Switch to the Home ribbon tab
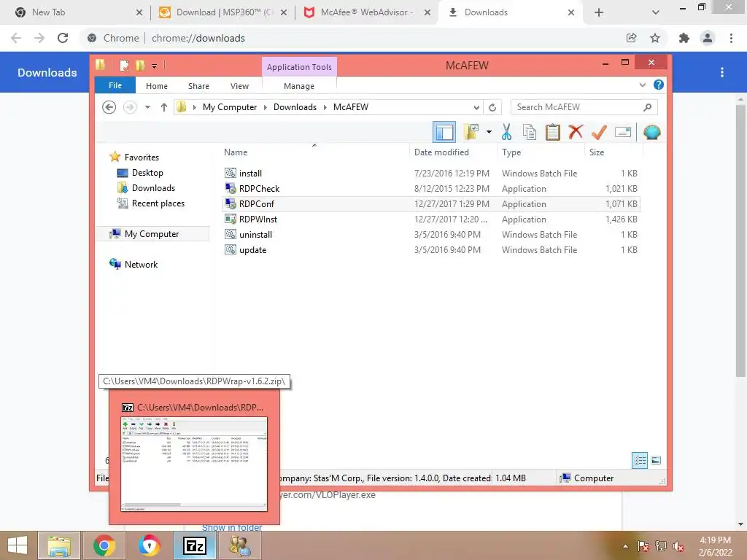The image size is (747, 560). pos(157,86)
